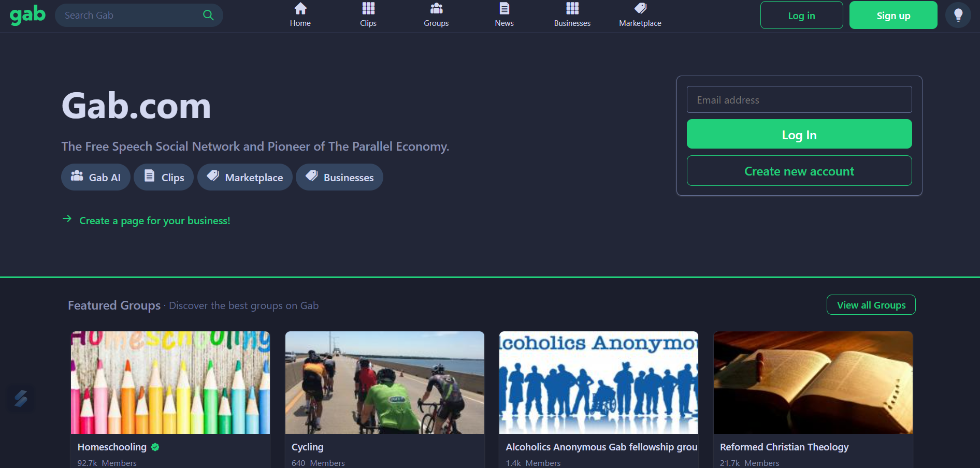Image resolution: width=980 pixels, height=468 pixels.
Task: Click Marketplace label in navbar
Action: tap(640, 23)
